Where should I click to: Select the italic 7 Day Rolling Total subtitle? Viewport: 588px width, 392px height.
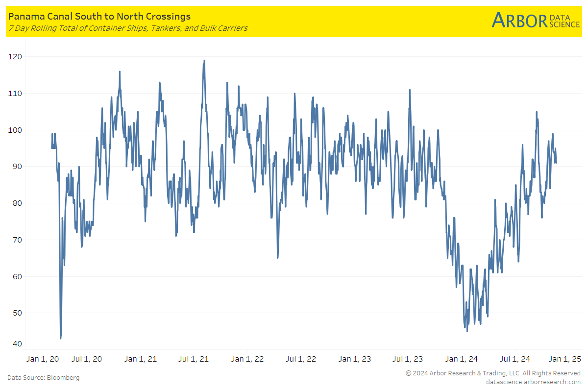[x=127, y=28]
